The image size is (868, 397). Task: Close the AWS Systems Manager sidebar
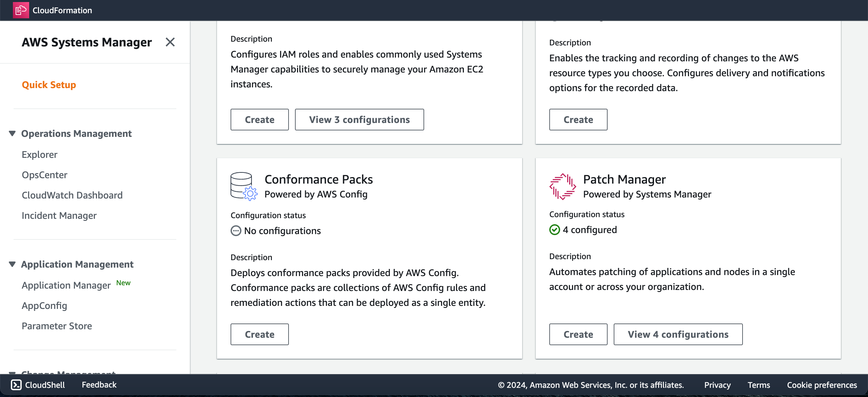[170, 42]
